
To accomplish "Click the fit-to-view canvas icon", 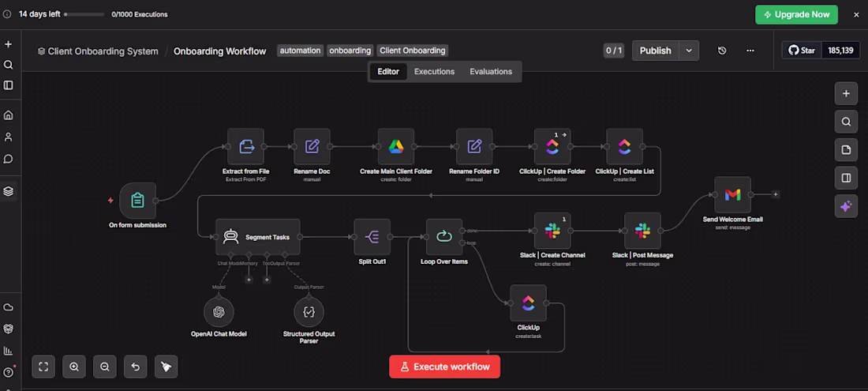I will coord(43,367).
